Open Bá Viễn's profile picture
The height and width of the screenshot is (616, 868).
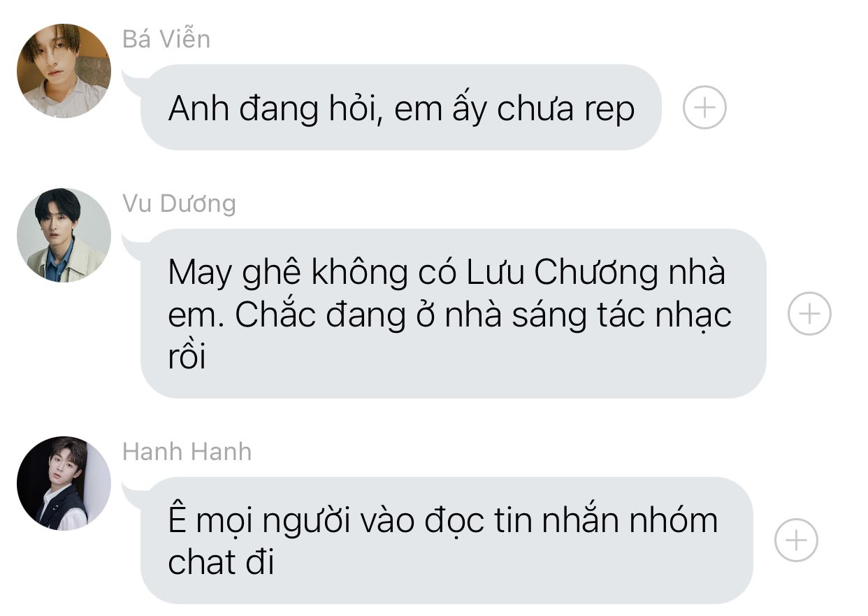64,71
